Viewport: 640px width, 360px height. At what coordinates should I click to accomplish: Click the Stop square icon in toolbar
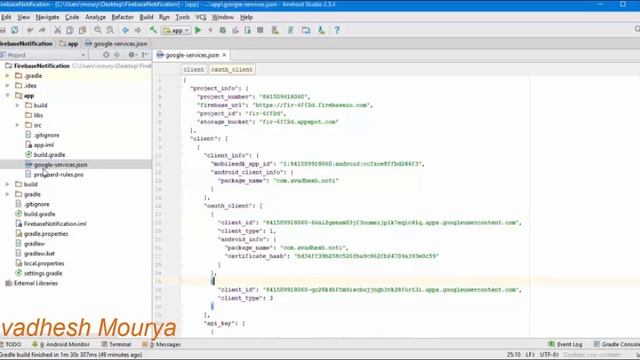tap(260, 30)
